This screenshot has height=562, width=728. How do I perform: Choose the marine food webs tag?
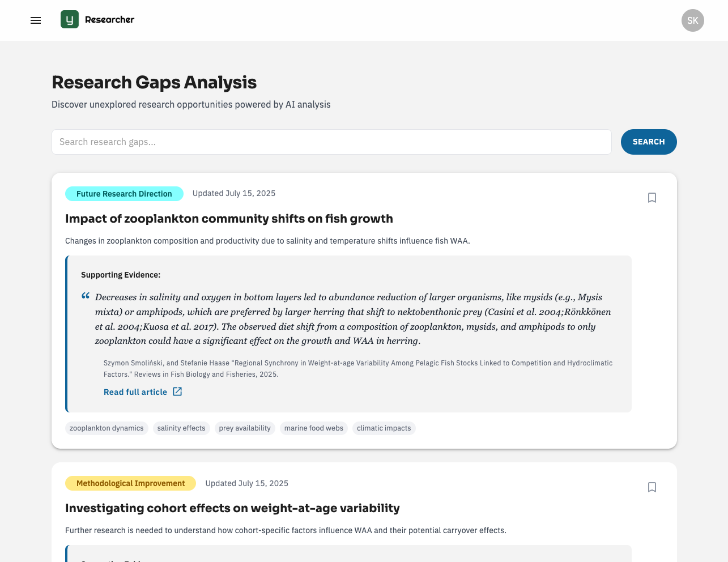[314, 428]
